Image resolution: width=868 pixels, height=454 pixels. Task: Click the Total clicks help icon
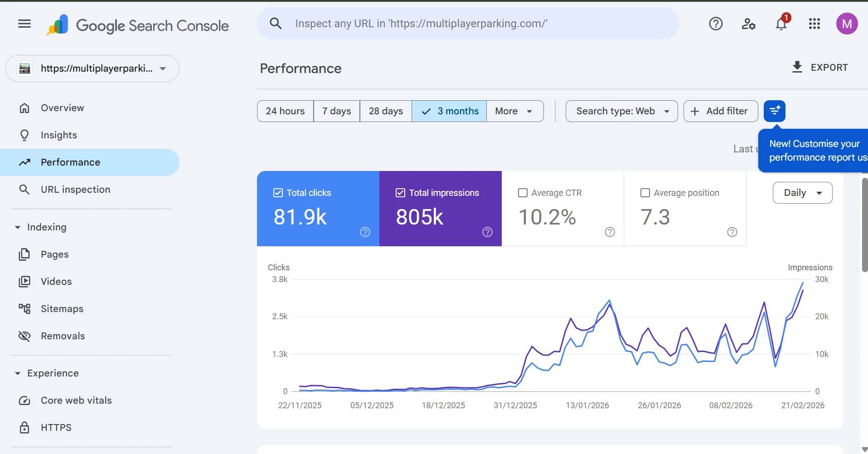click(365, 232)
